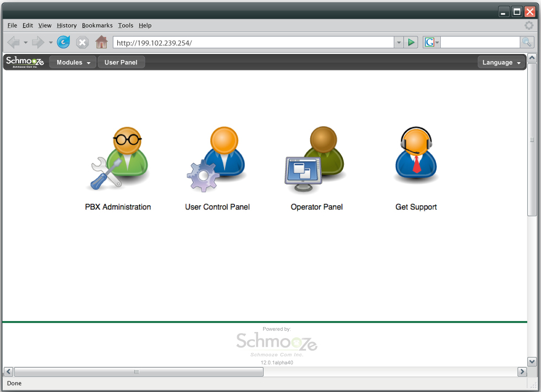Click the Schmooze logo in the header
The height and width of the screenshot is (392, 541).
tap(24, 62)
